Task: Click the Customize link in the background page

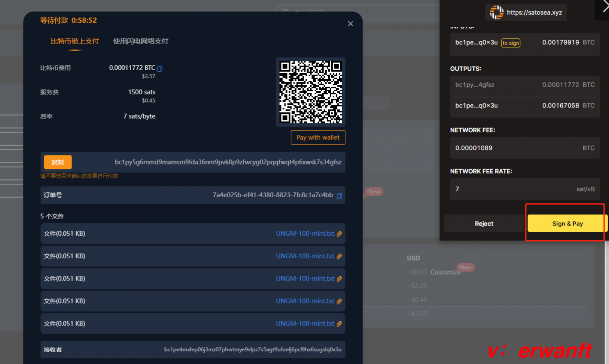Action: pyautogui.click(x=445, y=272)
